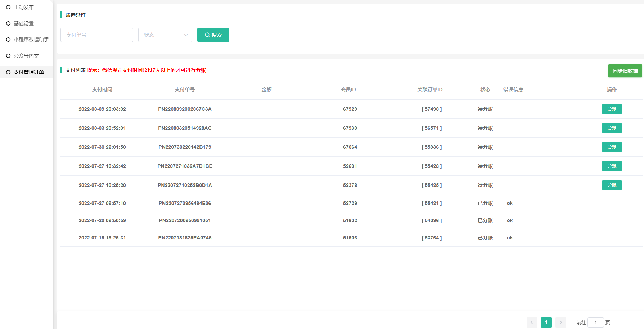The image size is (644, 329).
Task: Click the search button with magnifier icon
Action: (213, 35)
